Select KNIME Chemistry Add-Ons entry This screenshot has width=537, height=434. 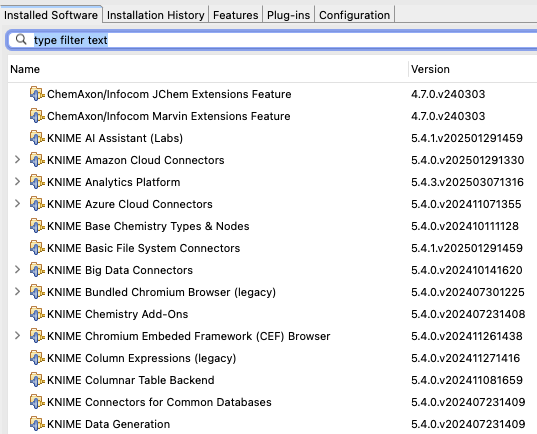point(117,314)
